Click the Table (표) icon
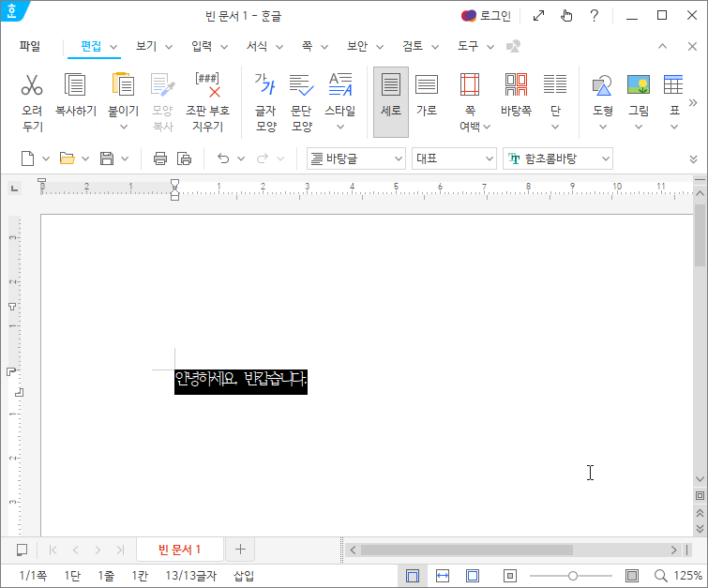This screenshot has height=588, width=708. coord(673,84)
